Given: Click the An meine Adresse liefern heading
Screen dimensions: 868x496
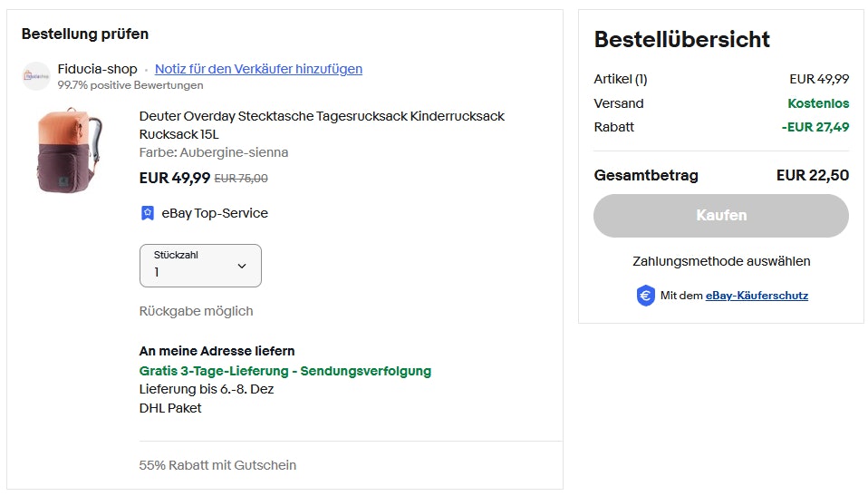Looking at the screenshot, I should tap(217, 351).
